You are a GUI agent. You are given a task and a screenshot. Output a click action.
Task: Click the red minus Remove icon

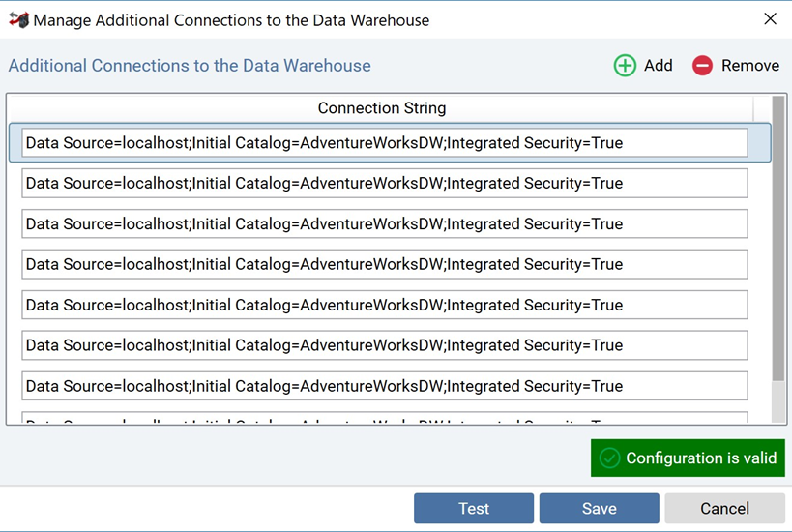[x=703, y=66]
